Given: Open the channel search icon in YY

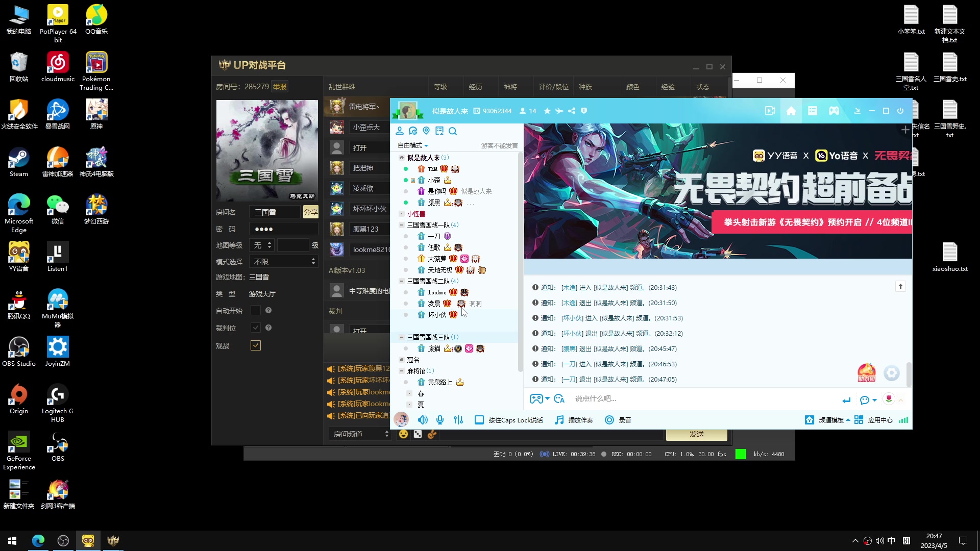Looking at the screenshot, I should (453, 131).
